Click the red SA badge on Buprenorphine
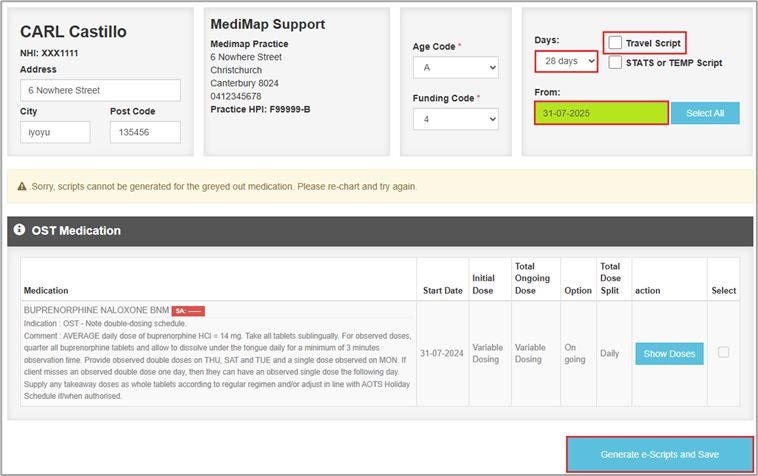This screenshot has width=758, height=476. click(x=187, y=311)
